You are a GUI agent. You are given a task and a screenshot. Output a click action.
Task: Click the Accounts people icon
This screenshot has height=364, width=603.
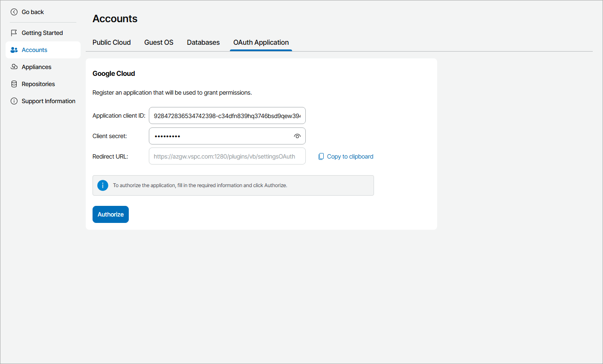(14, 50)
